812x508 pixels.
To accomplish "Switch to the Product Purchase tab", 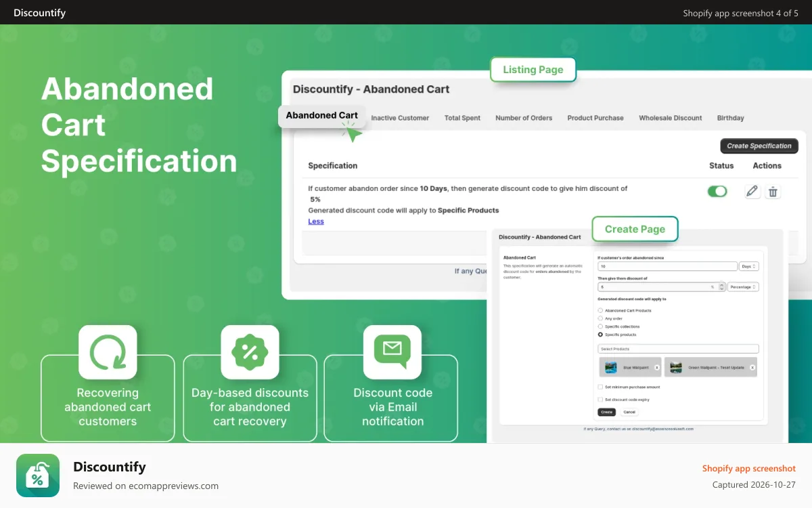I will (595, 118).
